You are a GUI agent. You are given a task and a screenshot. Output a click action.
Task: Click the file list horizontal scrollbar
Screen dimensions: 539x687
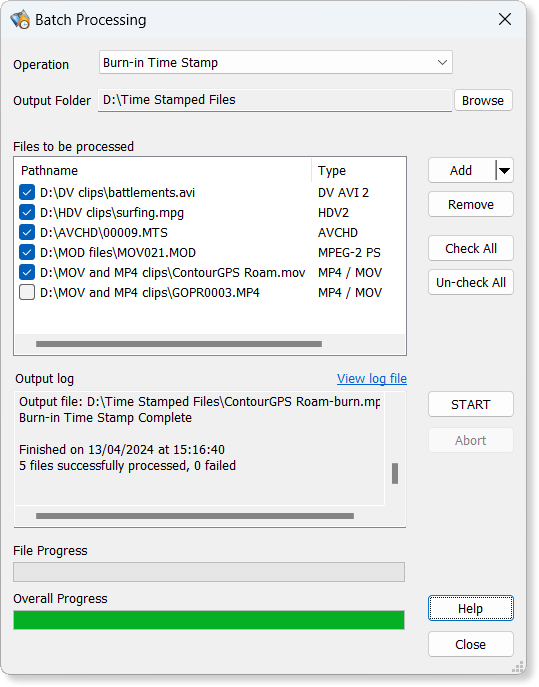click(179, 344)
